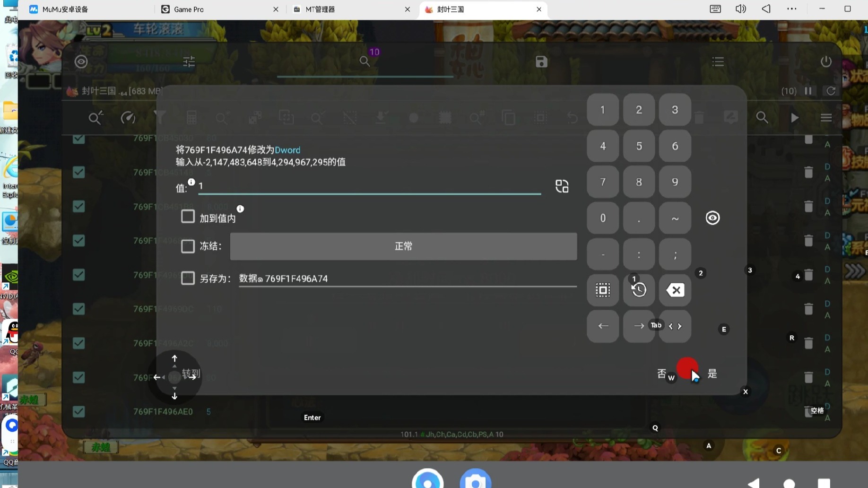Click the select-all keypad icon

tap(603, 290)
